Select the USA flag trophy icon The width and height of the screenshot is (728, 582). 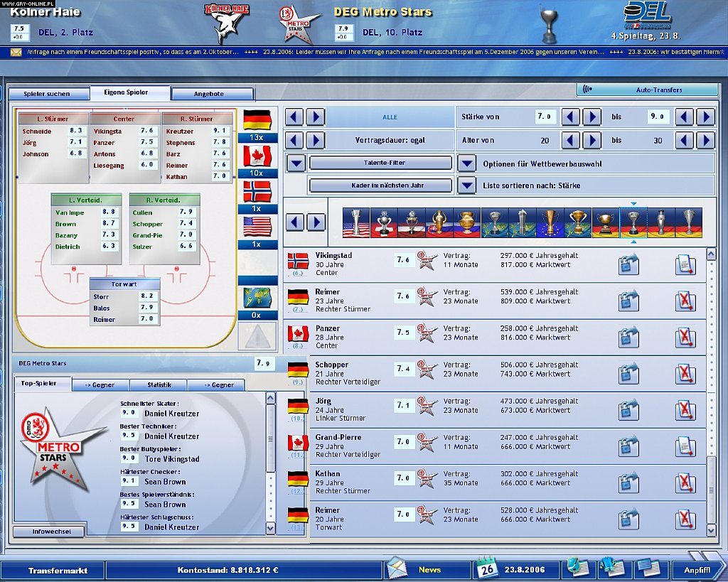(355, 222)
